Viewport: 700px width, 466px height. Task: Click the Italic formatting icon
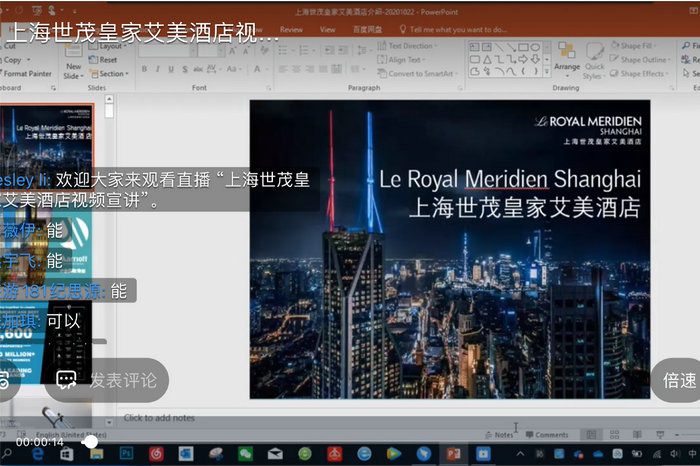[x=158, y=69]
